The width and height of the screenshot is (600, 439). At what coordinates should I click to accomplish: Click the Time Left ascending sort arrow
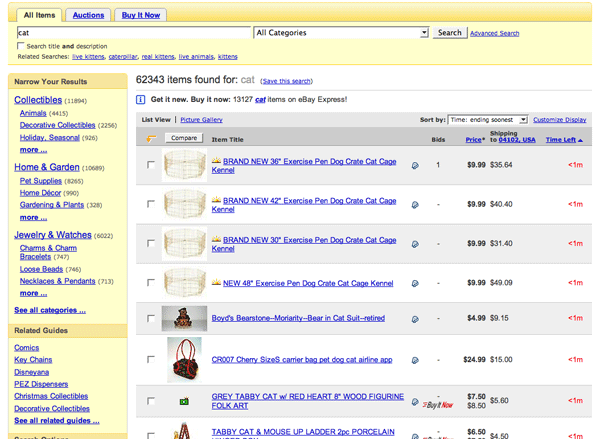(x=580, y=140)
